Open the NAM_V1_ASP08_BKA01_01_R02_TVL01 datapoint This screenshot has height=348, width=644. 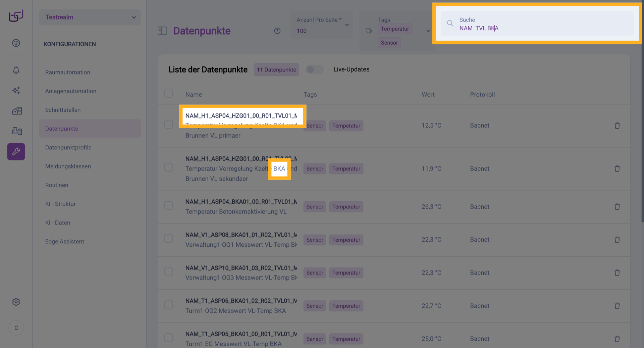pyautogui.click(x=241, y=235)
